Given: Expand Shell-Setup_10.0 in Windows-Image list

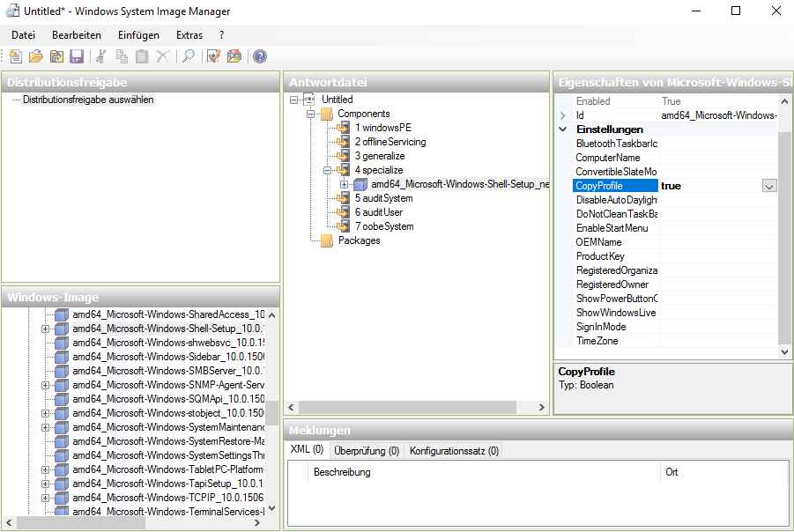Looking at the screenshot, I should click(46, 329).
